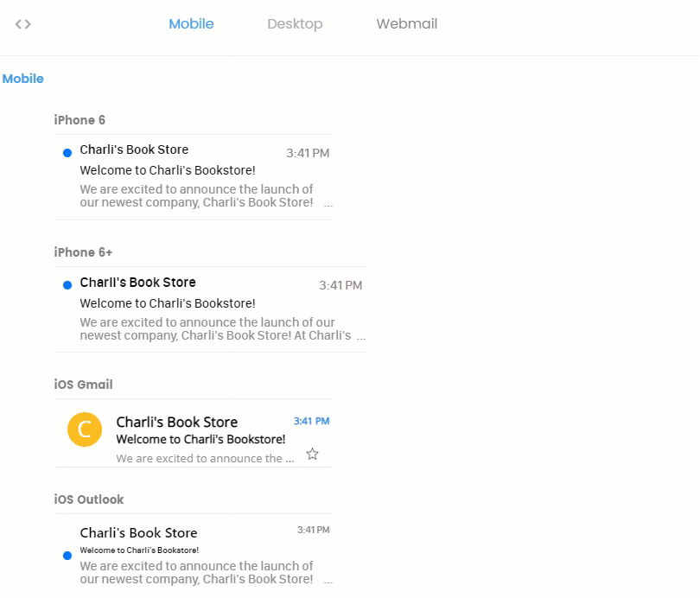Star the email in the iOS Gmail preview
Image resolution: width=700 pixels, height=598 pixels.
313,455
